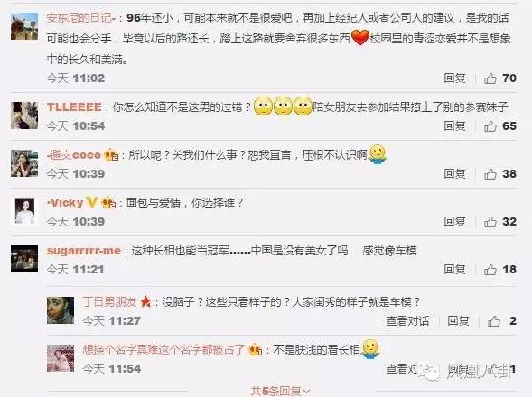Image resolution: width=532 pixels, height=397 pixels.
Task: Click thumbs-up on the 38-like comment
Action: (x=490, y=174)
